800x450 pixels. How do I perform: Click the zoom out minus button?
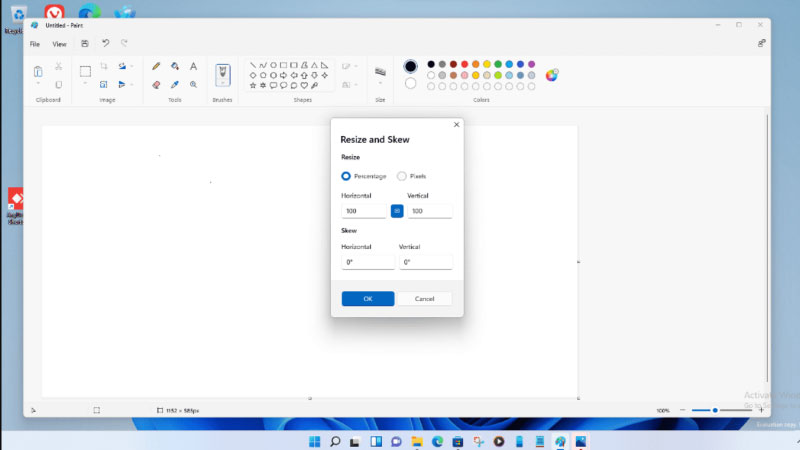[x=682, y=410]
